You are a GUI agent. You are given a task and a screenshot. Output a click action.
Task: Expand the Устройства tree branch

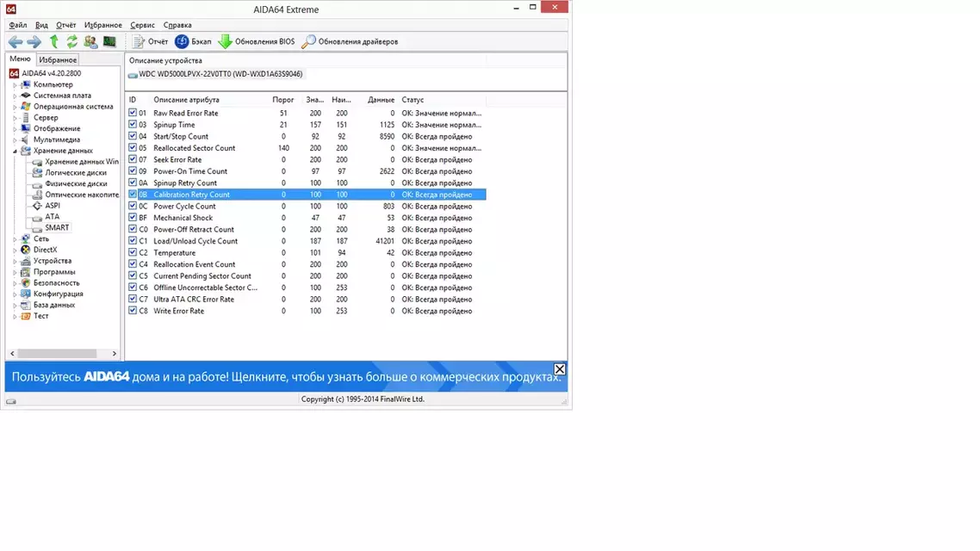click(x=15, y=261)
